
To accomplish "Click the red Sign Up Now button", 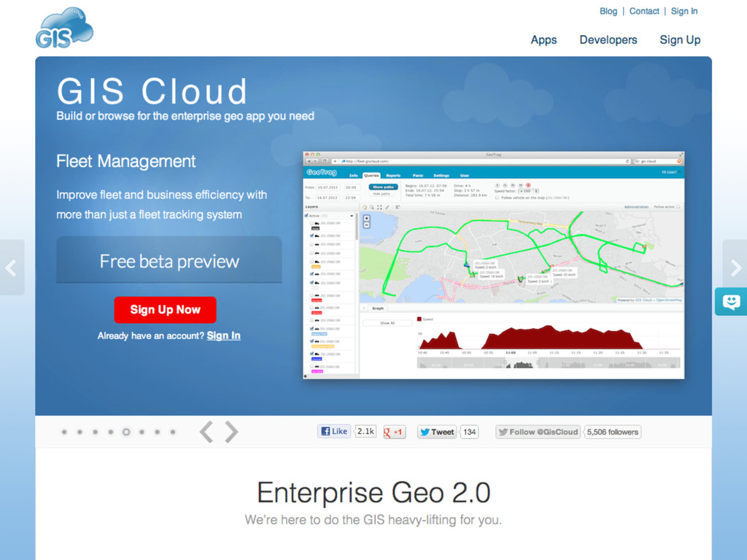I will tap(165, 309).
